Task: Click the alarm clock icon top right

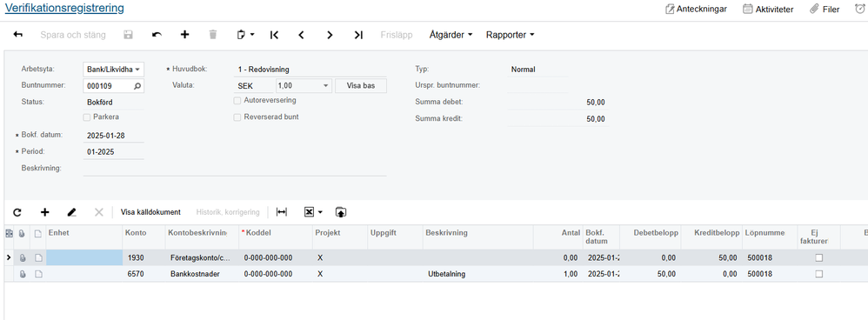Action: (x=860, y=9)
